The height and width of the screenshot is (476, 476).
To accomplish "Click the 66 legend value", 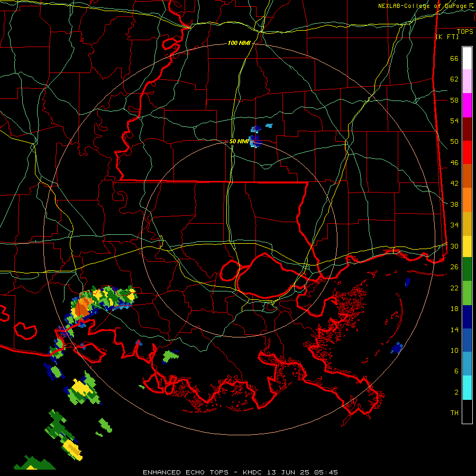I will pyautogui.click(x=454, y=58).
